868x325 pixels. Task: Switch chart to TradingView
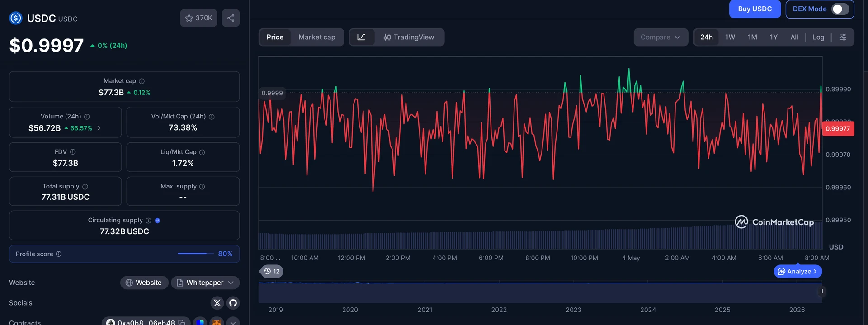coord(409,37)
